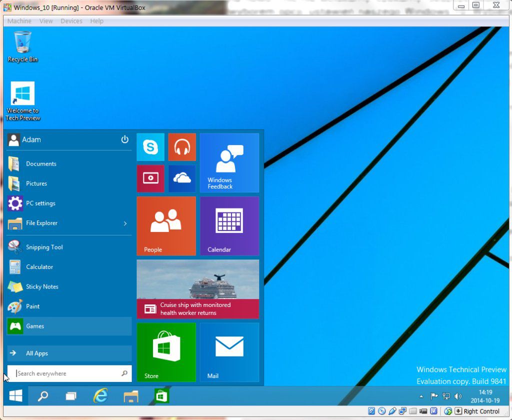Show All Apps list
Screen dimensions: 512x420
69,353
